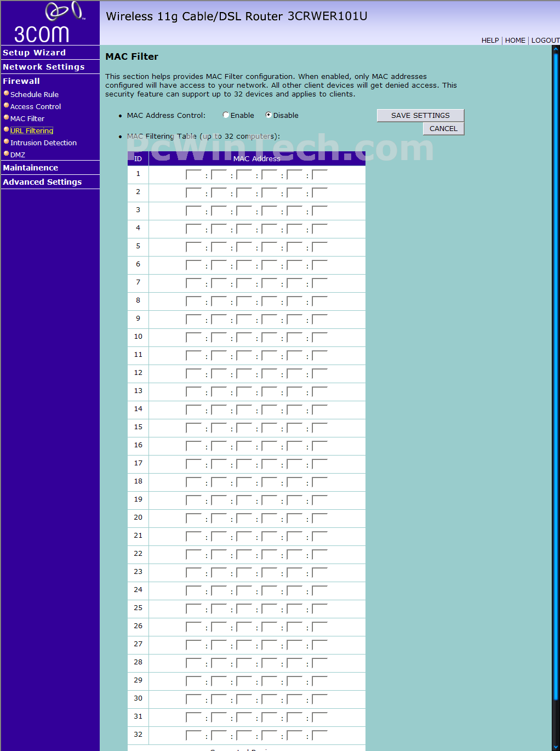The width and height of the screenshot is (560, 751).
Task: Click the LOGOUT link
Action: pyautogui.click(x=545, y=40)
